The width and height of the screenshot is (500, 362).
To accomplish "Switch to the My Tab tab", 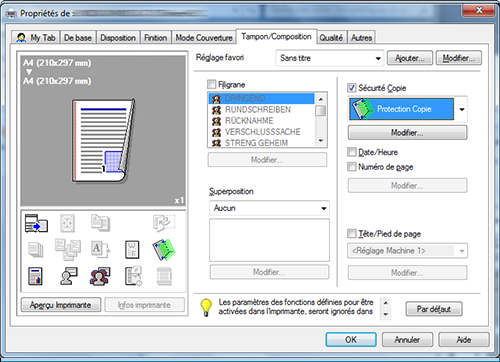I will pos(36,38).
